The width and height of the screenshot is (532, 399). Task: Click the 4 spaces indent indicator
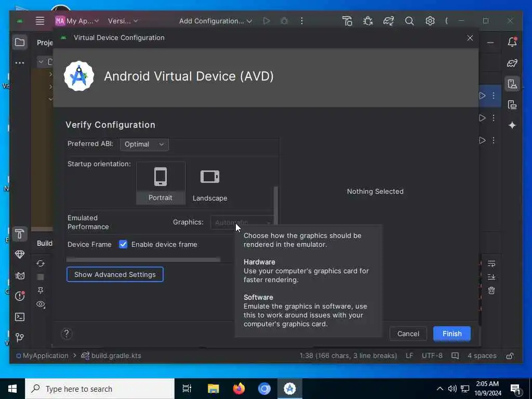(482, 355)
